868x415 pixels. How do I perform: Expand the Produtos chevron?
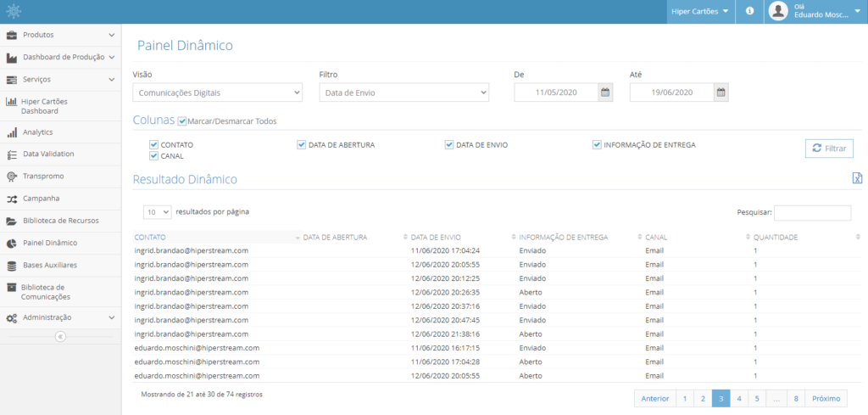pos(112,35)
